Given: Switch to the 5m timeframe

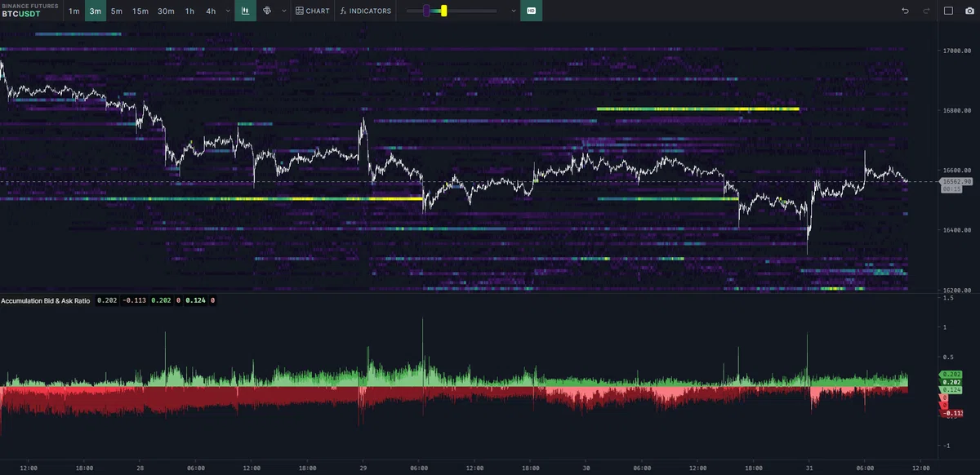Looking at the screenshot, I should 117,11.
